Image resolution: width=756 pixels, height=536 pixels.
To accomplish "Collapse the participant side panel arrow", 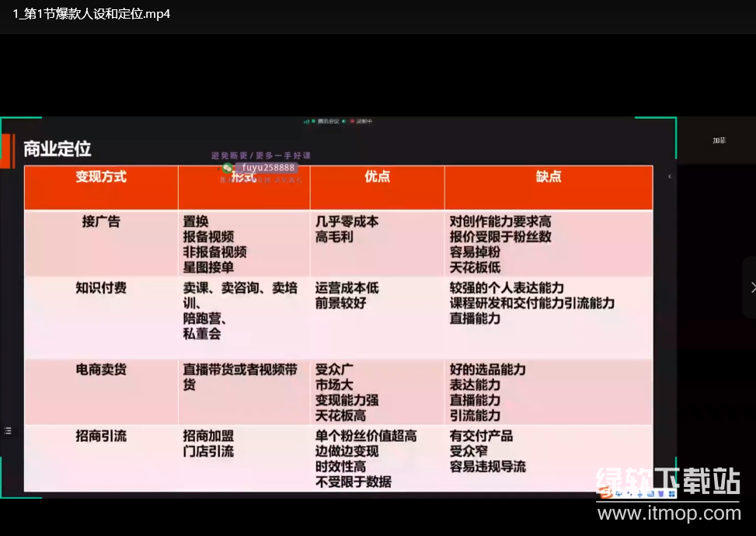I will (x=670, y=176).
